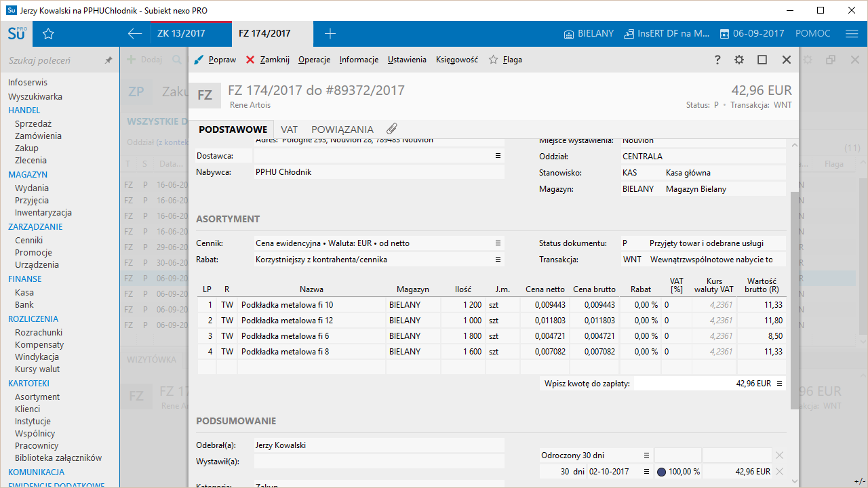Open Zakup module in sidebar
868x488 pixels.
point(26,148)
